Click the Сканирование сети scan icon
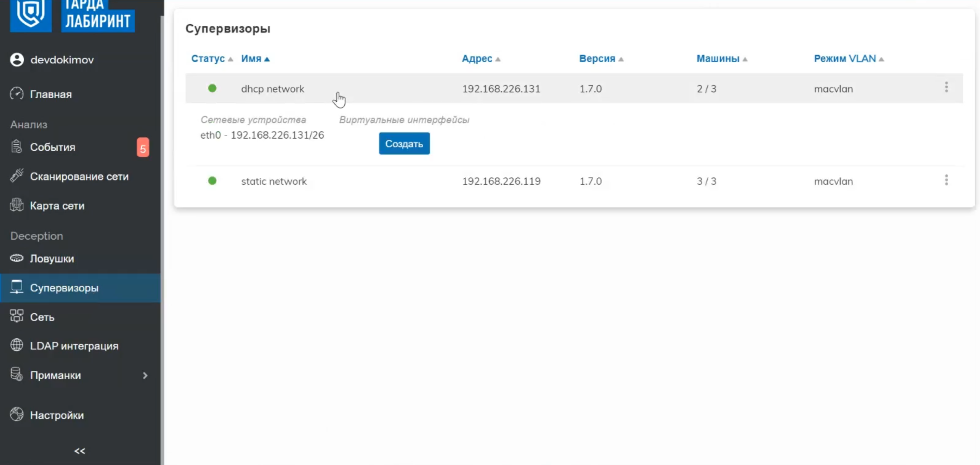This screenshot has height=465, width=980. click(17, 176)
